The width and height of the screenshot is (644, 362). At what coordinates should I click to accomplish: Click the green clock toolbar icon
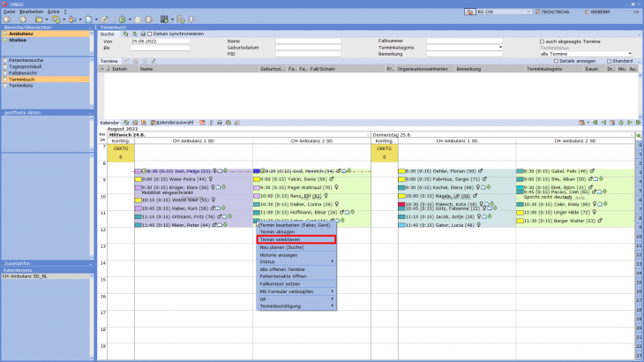(121, 19)
